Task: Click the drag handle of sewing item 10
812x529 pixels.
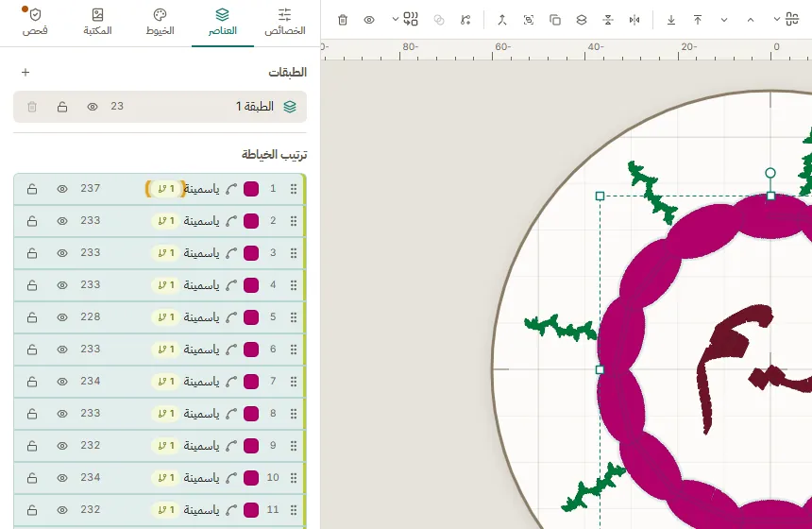Action: 294,478
